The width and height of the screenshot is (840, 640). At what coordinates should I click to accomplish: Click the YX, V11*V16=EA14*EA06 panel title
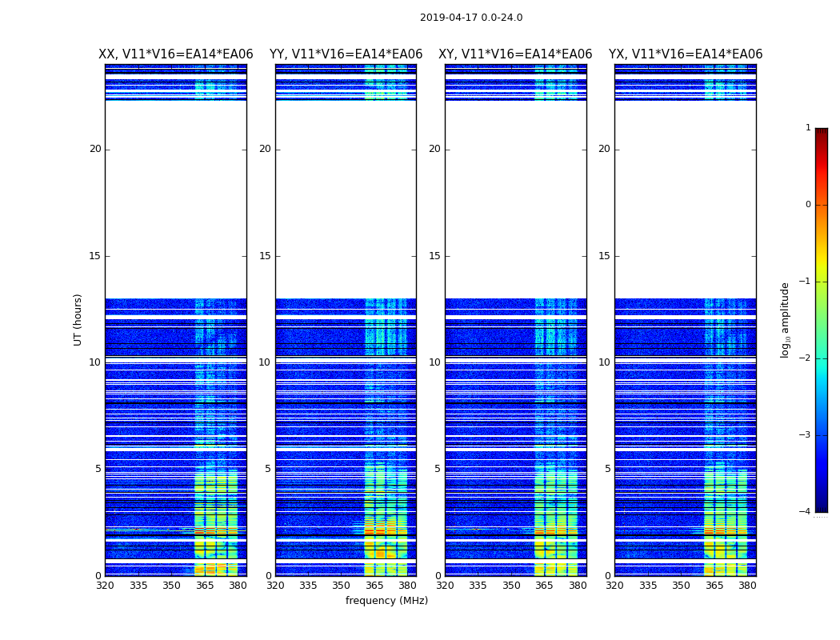685,54
